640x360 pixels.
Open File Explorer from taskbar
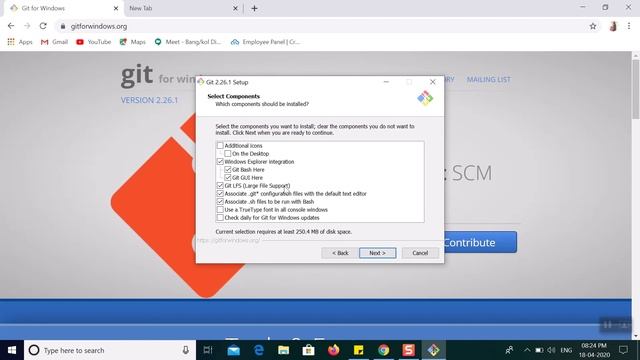283,350
